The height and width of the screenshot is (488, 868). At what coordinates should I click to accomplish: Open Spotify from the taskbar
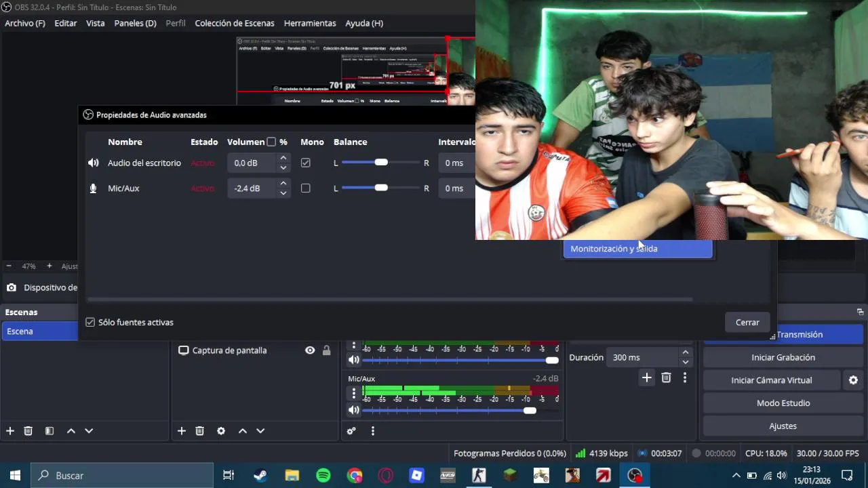323,476
